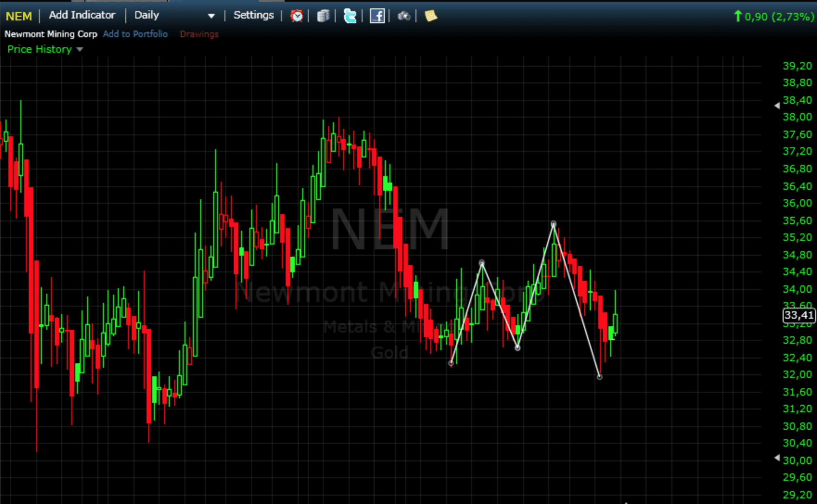This screenshot has width=817, height=504.
Task: Click the red alarm clock alert icon
Action: 297,16
